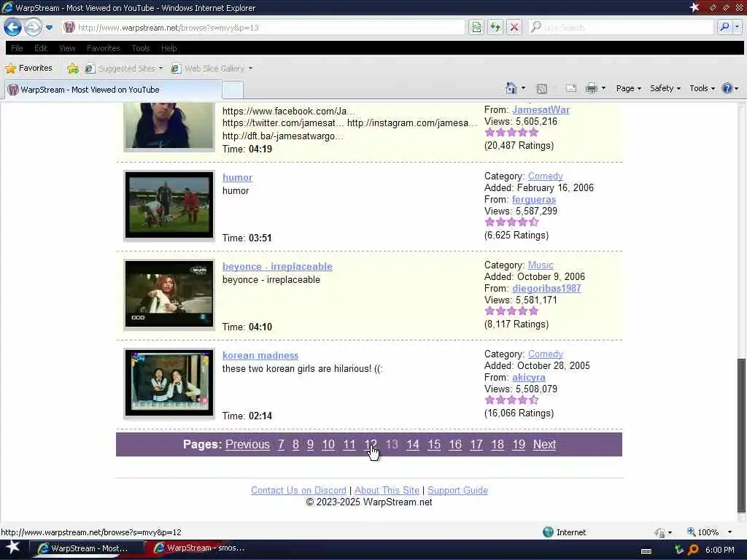Image resolution: width=747 pixels, height=560 pixels.
Task: Click the Home icon in command bar
Action: point(511,88)
